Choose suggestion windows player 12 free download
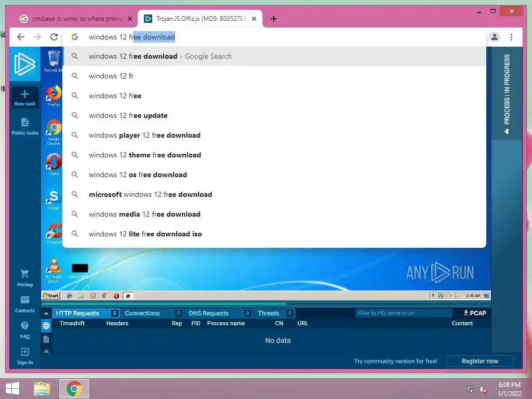Screen dimensions: 532x399 click(274, 135)
